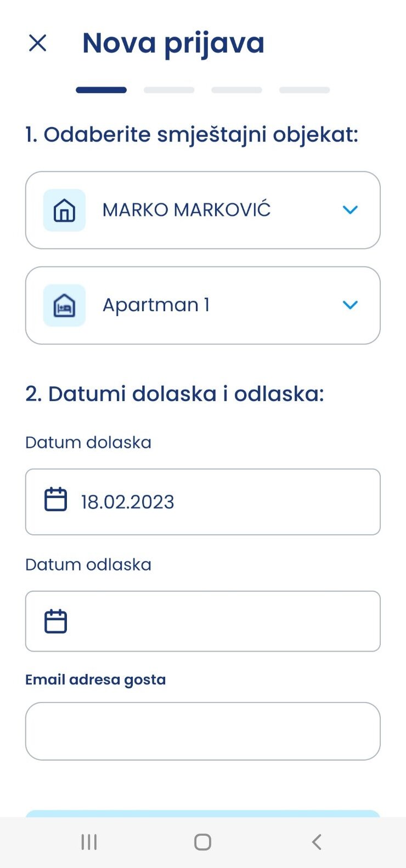Click the bed icon beside Apartman 1

(64, 305)
